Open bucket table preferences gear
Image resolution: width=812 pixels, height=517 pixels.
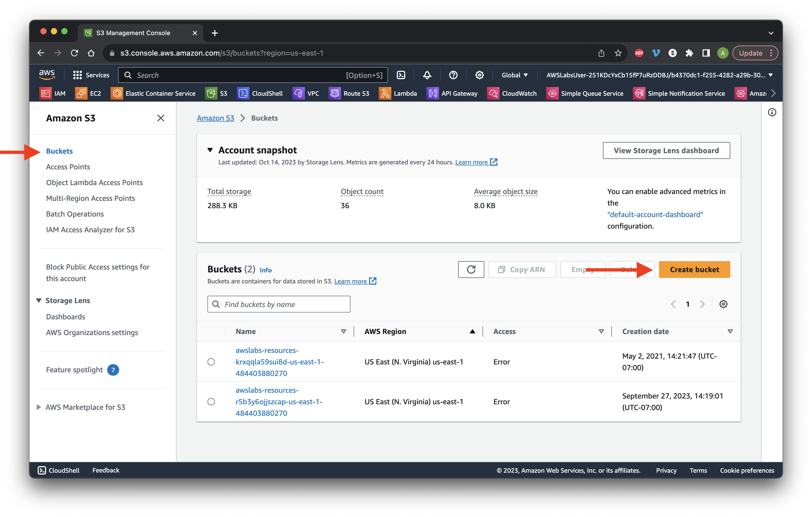point(723,304)
